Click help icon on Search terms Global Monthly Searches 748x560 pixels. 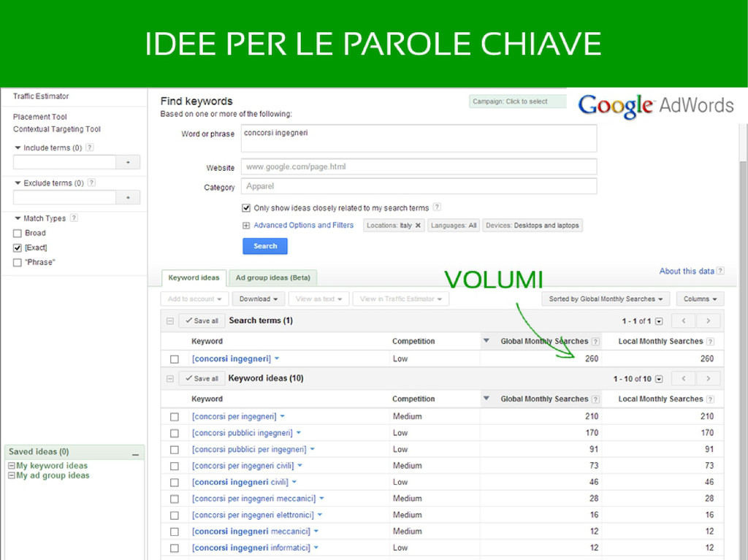pos(595,342)
